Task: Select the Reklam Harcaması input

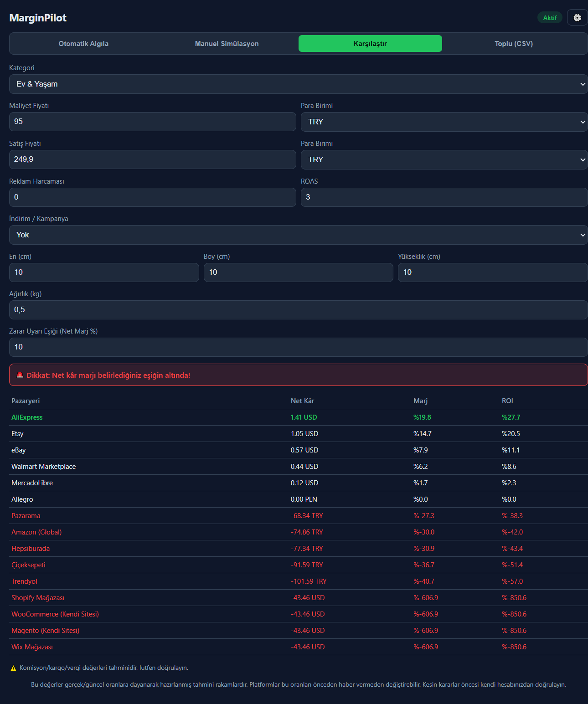Action: coord(153,197)
